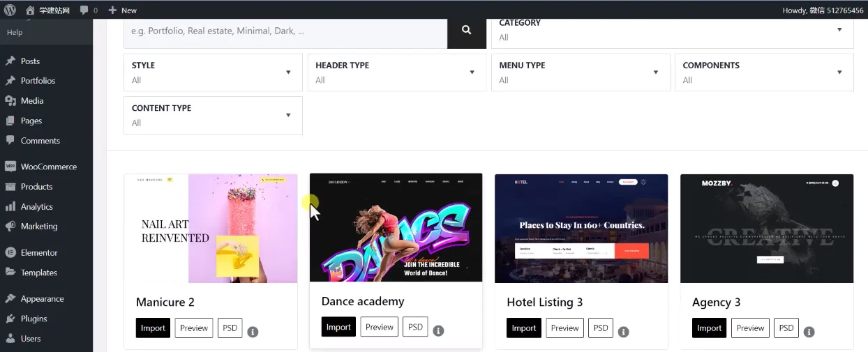Open WooCommerce in the sidebar
Viewport: 868px width, 352px height.
[48, 167]
